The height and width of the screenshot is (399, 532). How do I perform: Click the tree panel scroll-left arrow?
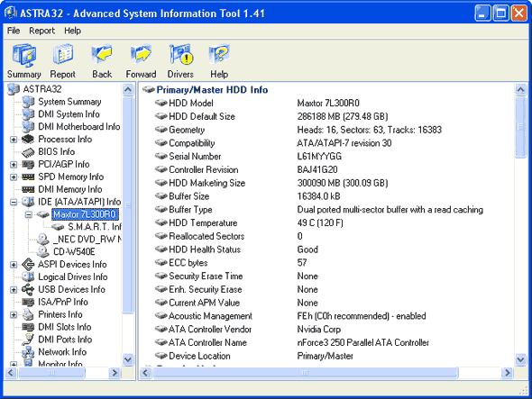tap(11, 373)
